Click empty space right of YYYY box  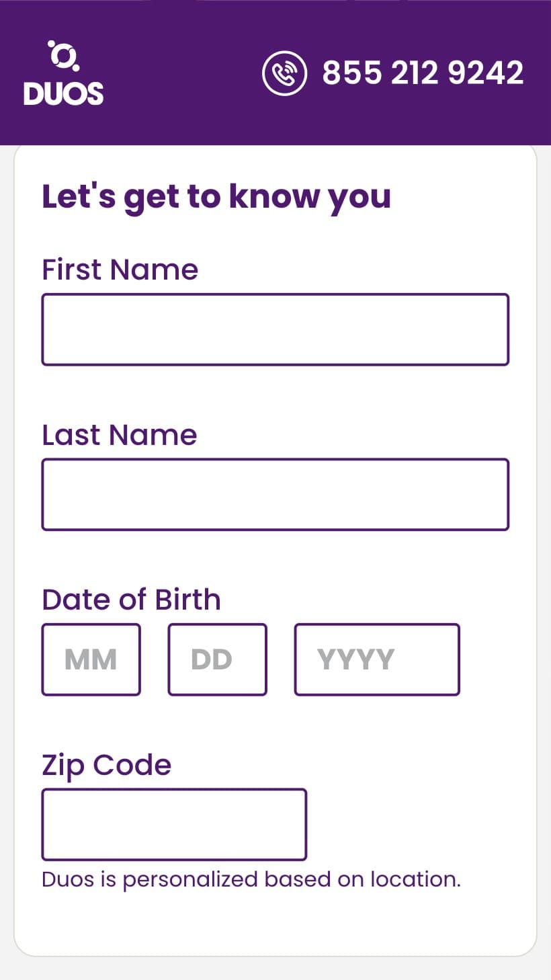(497, 659)
